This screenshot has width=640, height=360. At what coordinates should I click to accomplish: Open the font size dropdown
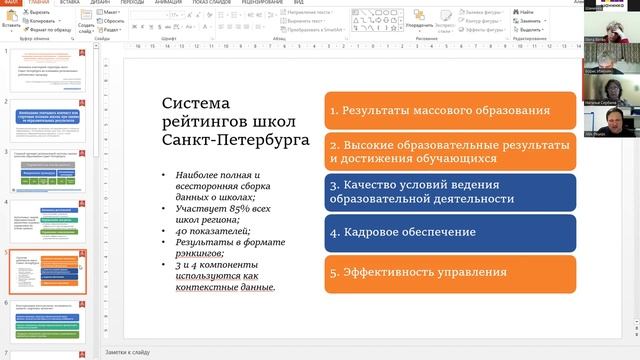[x=182, y=15]
